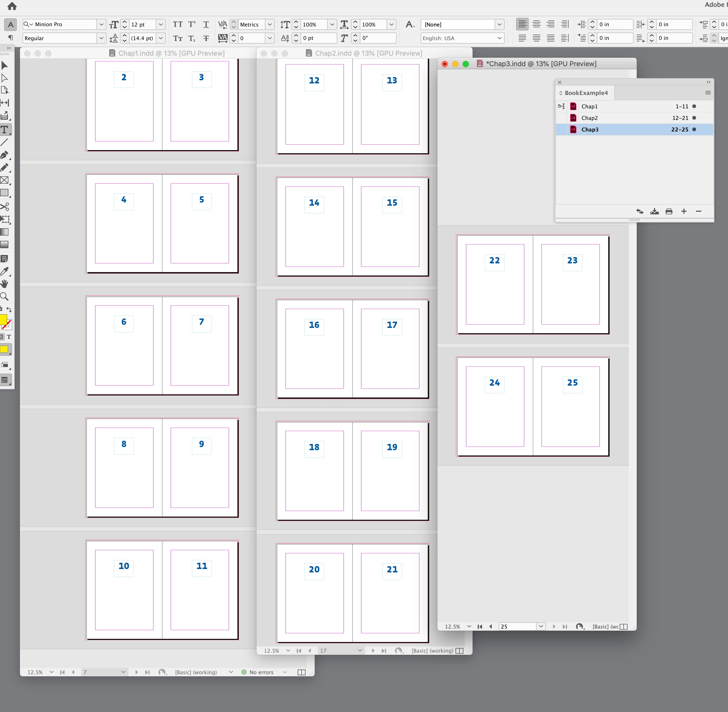Print the book from Book panel
Viewport: 728px width, 712px height.
coord(669,212)
